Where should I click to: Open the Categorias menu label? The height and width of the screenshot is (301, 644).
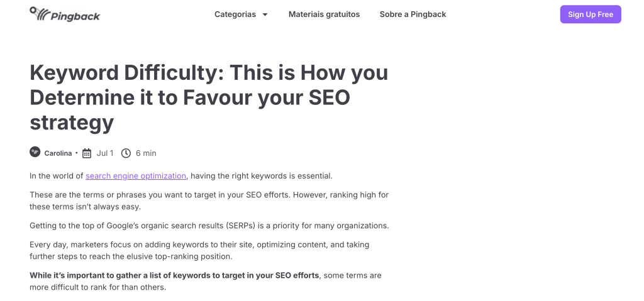pos(235,14)
